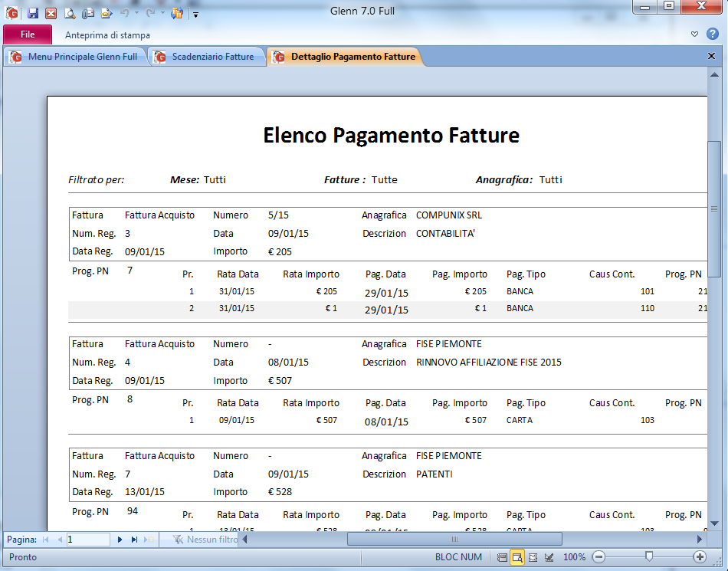The image size is (728, 571).
Task: Switch to Report view status bar icon
Action: pyautogui.click(x=502, y=557)
